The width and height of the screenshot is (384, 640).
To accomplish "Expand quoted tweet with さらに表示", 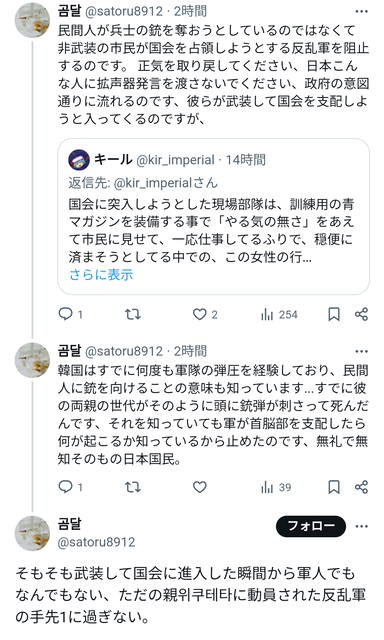I will coord(101,274).
